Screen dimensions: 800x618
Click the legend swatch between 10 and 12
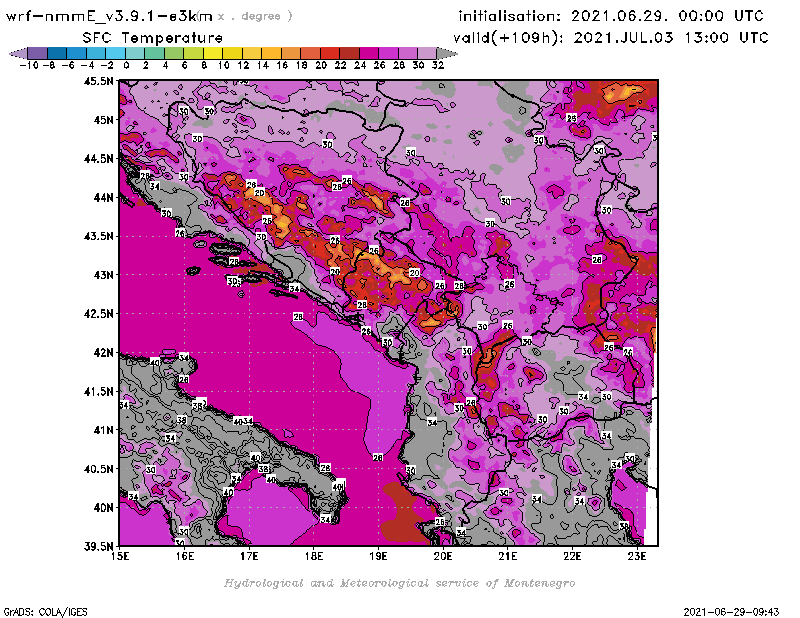tap(232, 53)
